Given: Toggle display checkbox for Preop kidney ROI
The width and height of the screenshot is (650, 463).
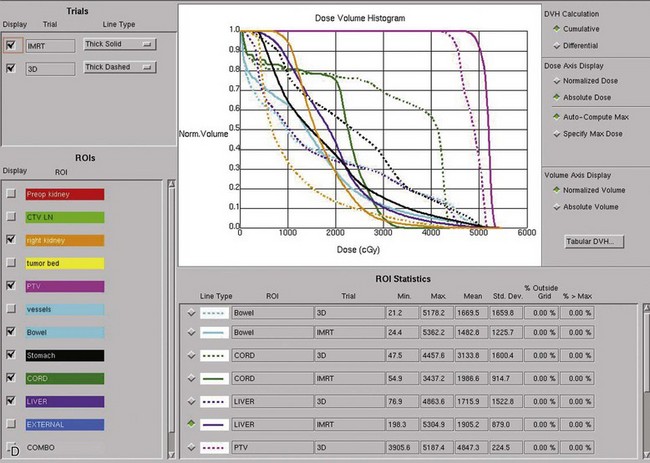Looking at the screenshot, I should point(11,194).
